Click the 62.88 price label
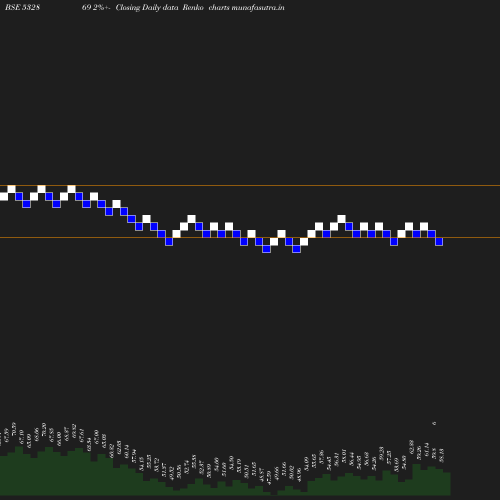 (411, 447)
